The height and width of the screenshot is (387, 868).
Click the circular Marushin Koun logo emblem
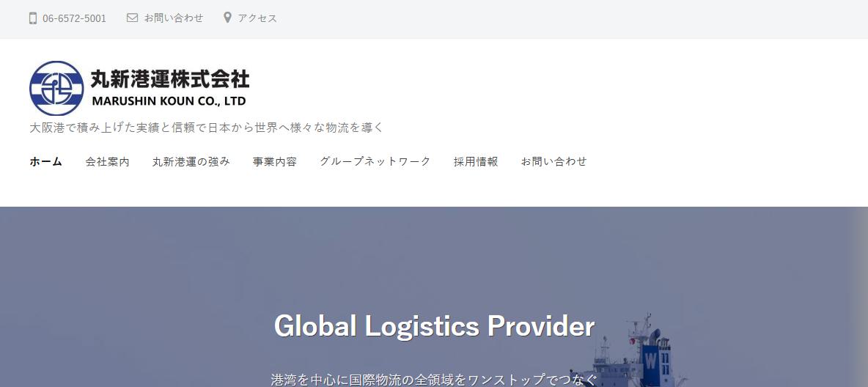point(56,89)
